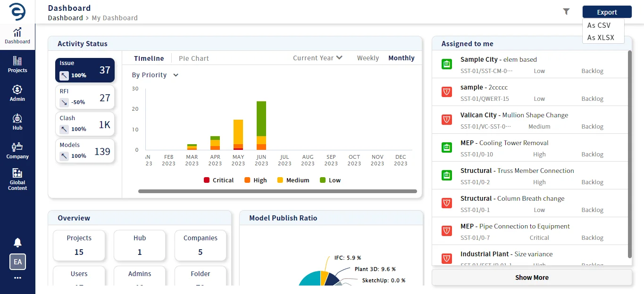Toggle the Medium legend series
Viewport: 644px width, 294px height.
pos(293,180)
